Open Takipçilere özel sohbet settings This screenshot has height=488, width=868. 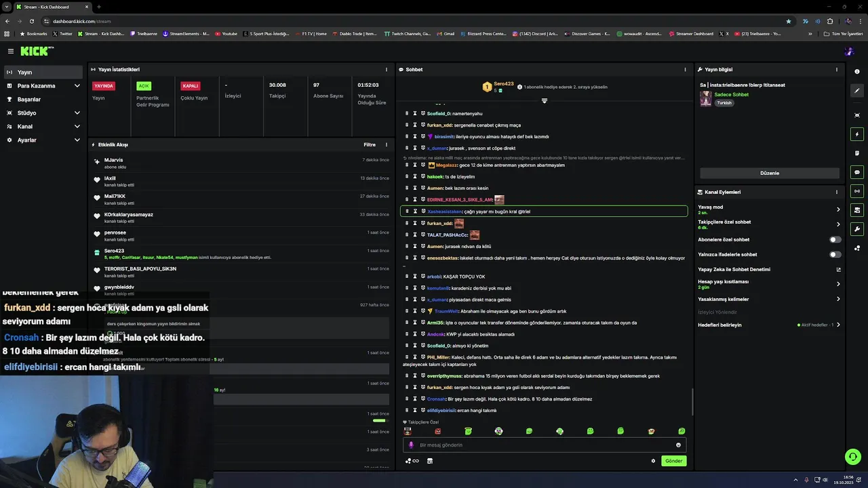pyautogui.click(x=770, y=224)
